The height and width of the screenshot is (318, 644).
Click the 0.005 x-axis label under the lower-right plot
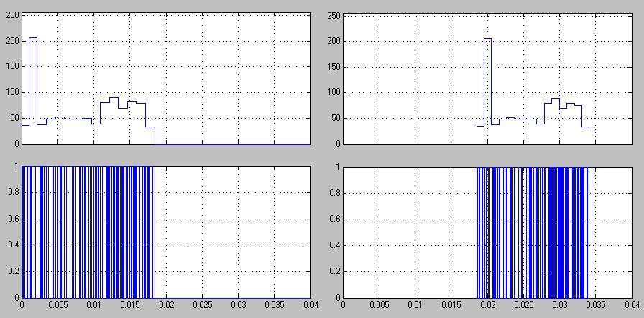[x=379, y=305]
